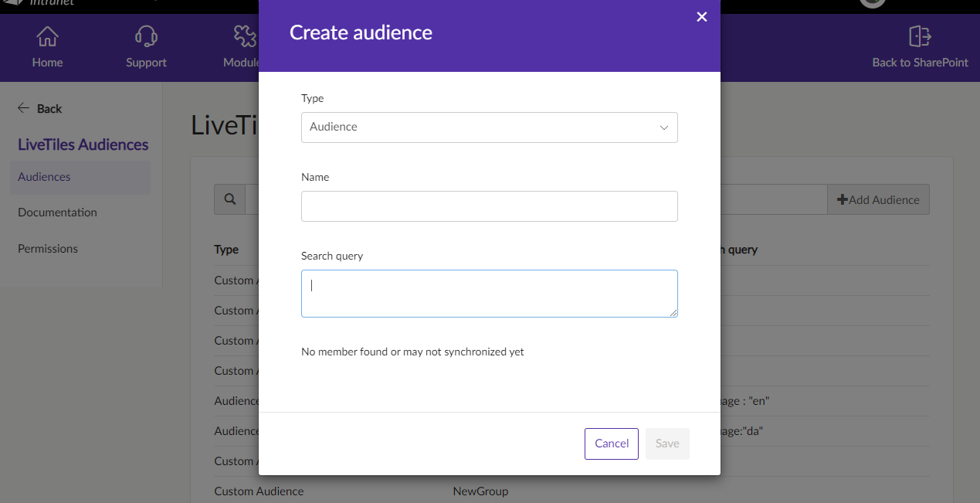Click the Create audience dialog title
Screen dimensions: 980x503
click(361, 32)
